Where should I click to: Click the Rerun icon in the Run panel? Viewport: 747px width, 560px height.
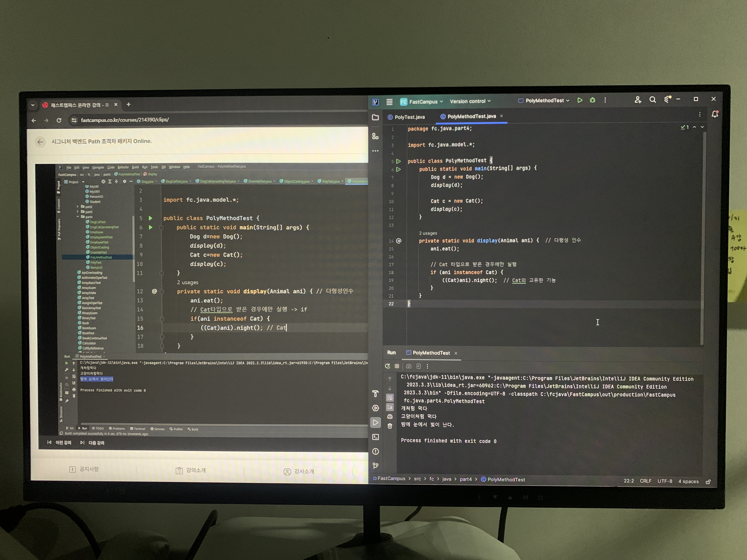coord(387,366)
